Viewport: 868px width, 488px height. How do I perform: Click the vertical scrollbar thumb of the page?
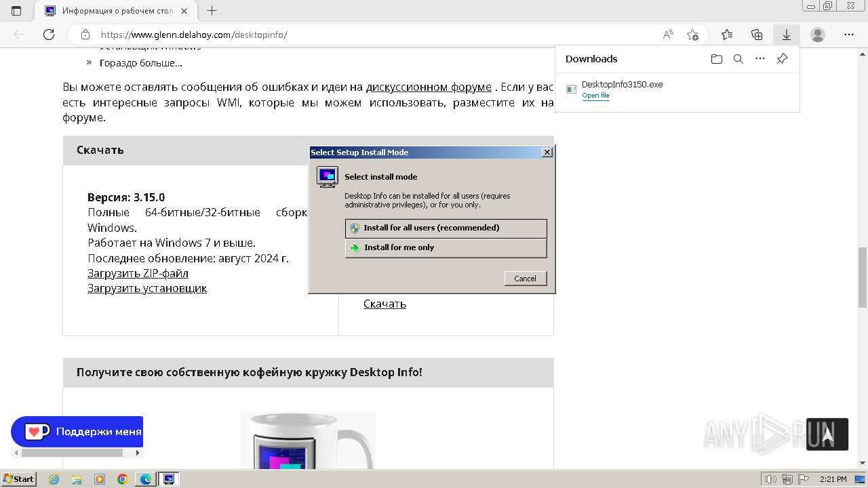[x=862, y=277]
